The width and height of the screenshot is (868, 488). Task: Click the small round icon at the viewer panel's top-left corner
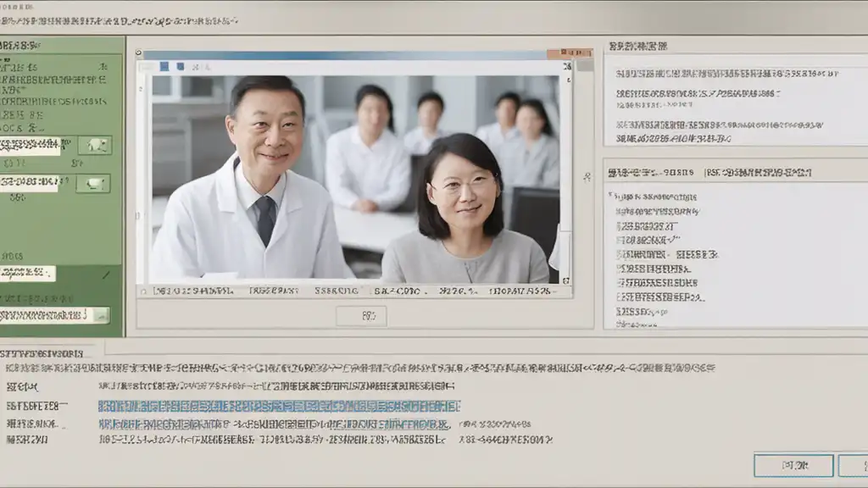pos(139,53)
